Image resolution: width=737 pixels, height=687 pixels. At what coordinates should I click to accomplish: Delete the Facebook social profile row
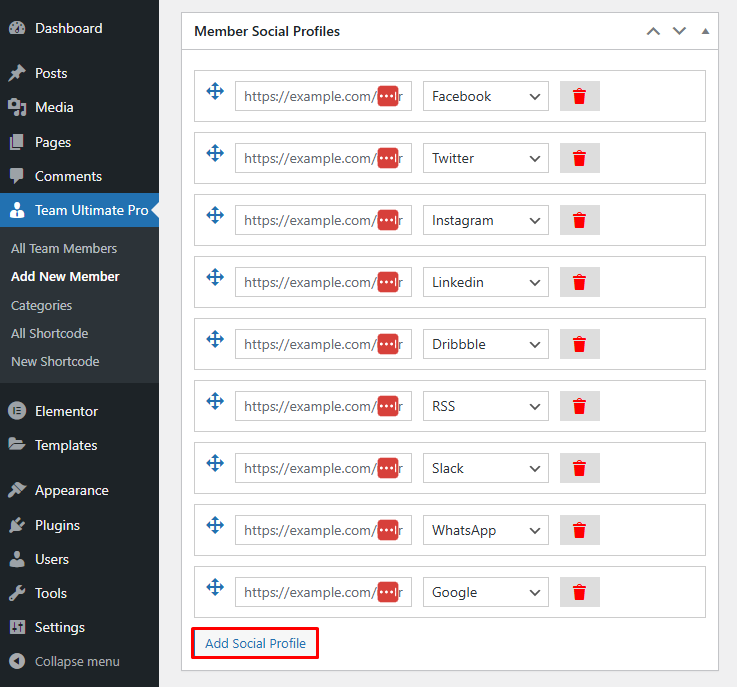pyautogui.click(x=579, y=97)
